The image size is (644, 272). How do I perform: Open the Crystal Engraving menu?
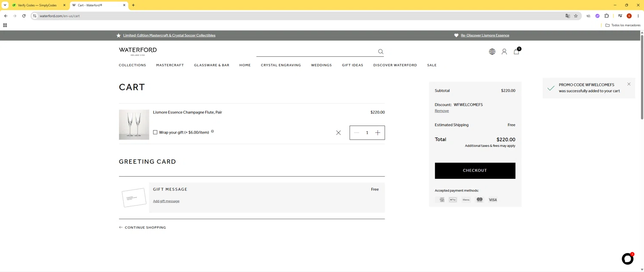tap(281, 65)
